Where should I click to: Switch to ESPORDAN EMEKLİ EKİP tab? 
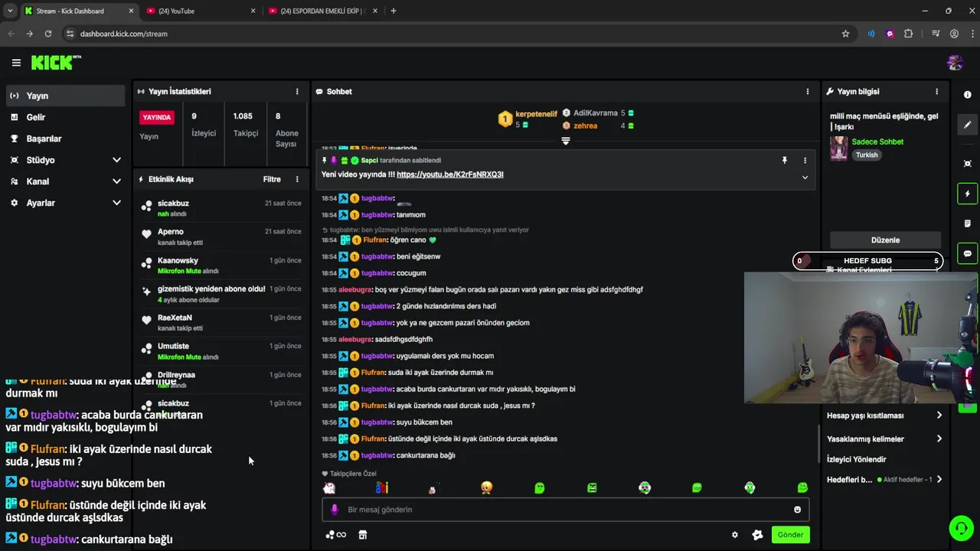(x=323, y=11)
